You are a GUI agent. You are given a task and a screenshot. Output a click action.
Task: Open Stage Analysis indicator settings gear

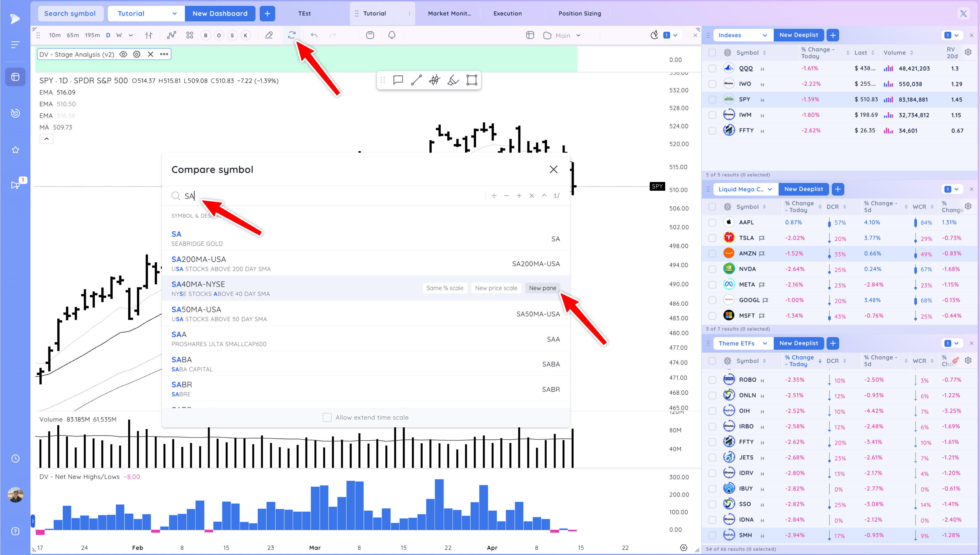(x=137, y=54)
